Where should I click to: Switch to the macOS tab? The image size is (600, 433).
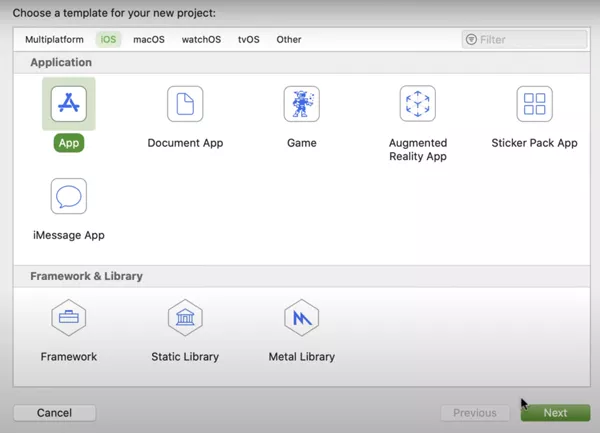coord(149,39)
